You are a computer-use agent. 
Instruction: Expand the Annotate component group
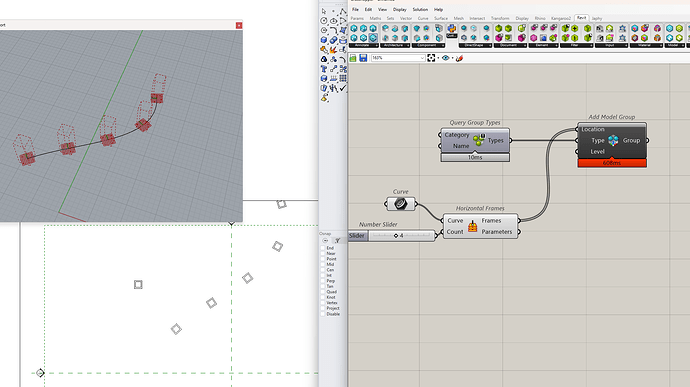coord(364,45)
